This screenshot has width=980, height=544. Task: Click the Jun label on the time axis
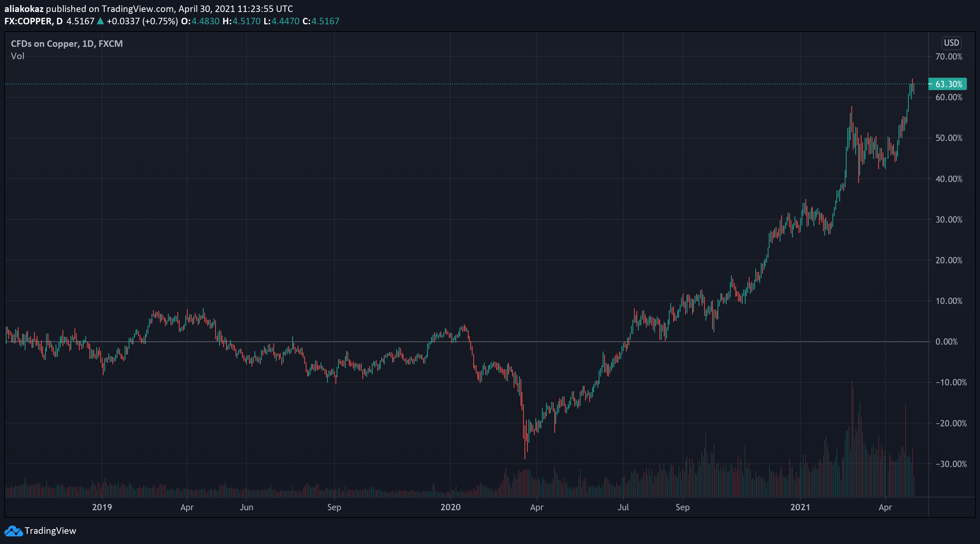(246, 507)
